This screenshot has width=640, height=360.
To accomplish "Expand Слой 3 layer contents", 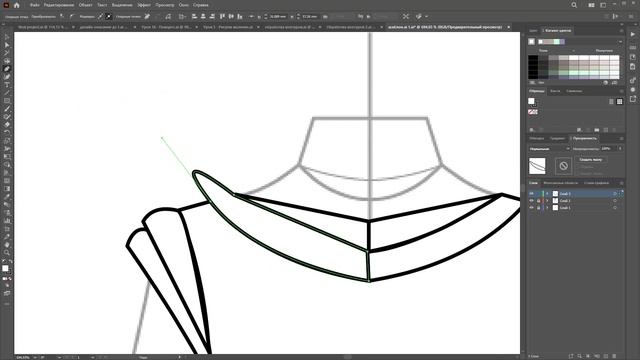I will pos(547,193).
